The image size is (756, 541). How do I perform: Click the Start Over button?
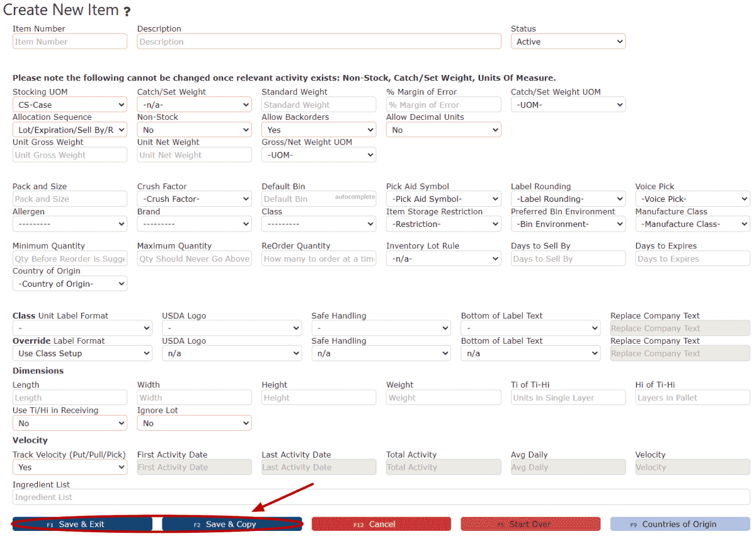pyautogui.click(x=530, y=524)
